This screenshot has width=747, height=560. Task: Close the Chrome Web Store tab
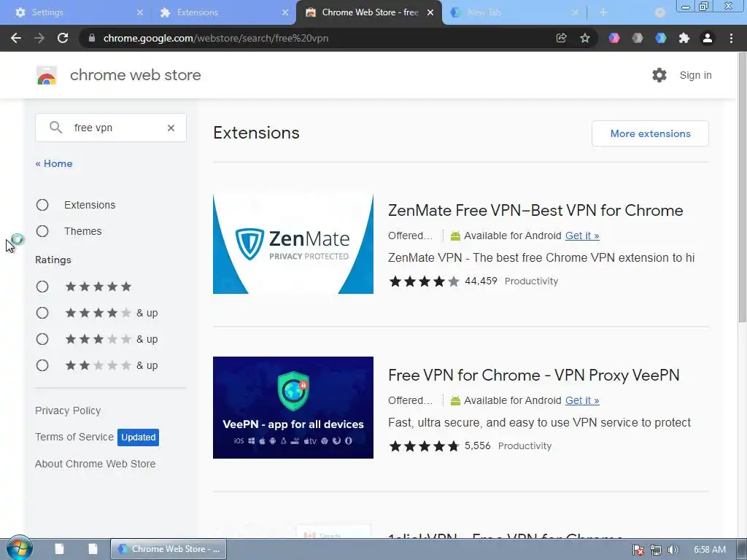430,12
